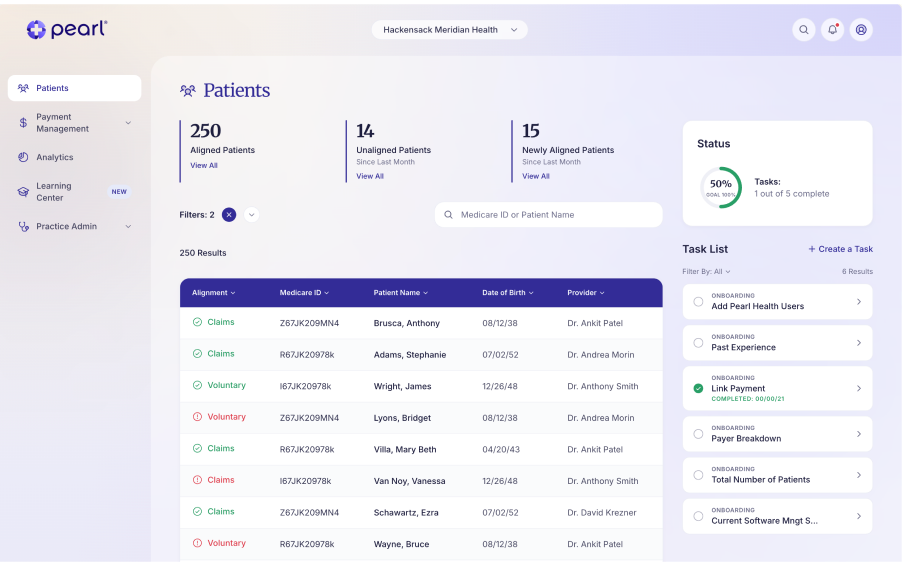Open search via magnifier icon in header
Screen dimensions: 903x562
pyautogui.click(x=803, y=30)
